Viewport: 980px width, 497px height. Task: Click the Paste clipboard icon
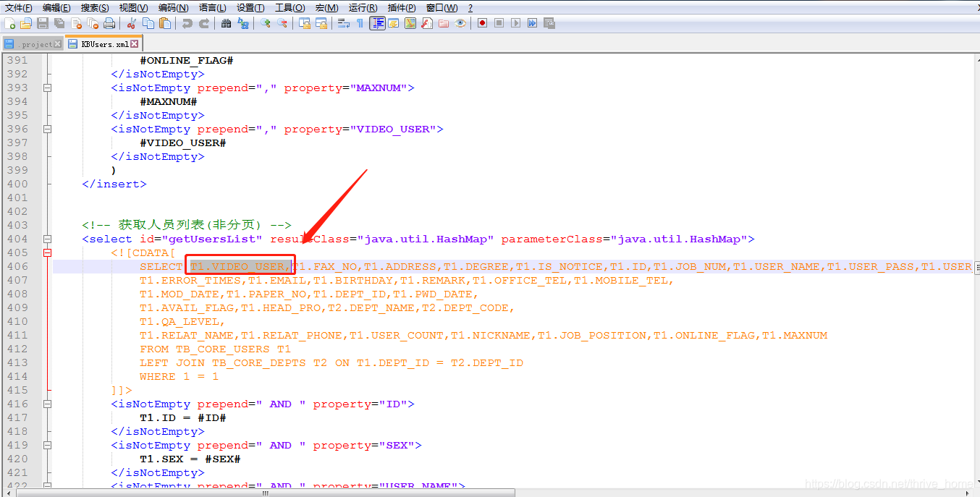pos(165,23)
